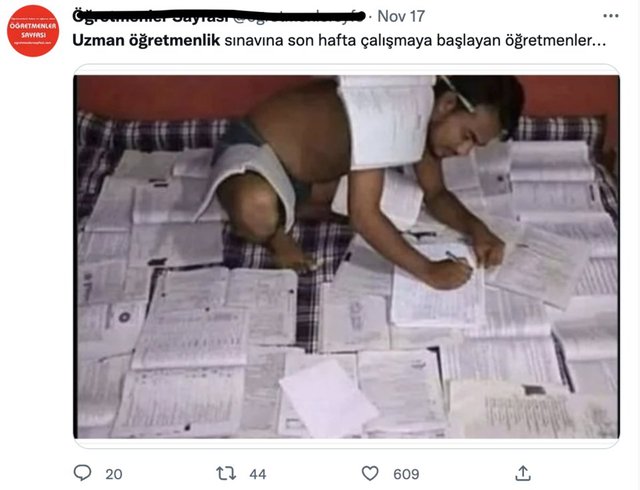
Task: Click the bold Uzman öğretmenlik text
Action: (x=146, y=40)
